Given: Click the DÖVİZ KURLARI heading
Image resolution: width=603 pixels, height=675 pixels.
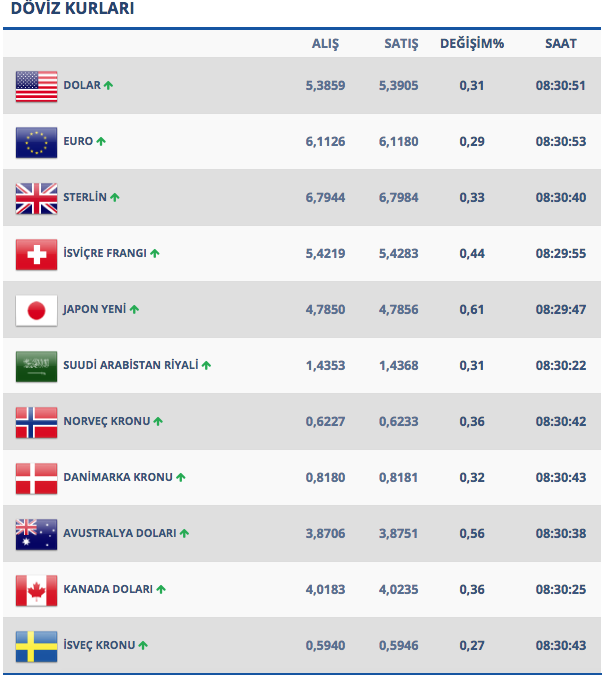Looking at the screenshot, I should [72, 9].
